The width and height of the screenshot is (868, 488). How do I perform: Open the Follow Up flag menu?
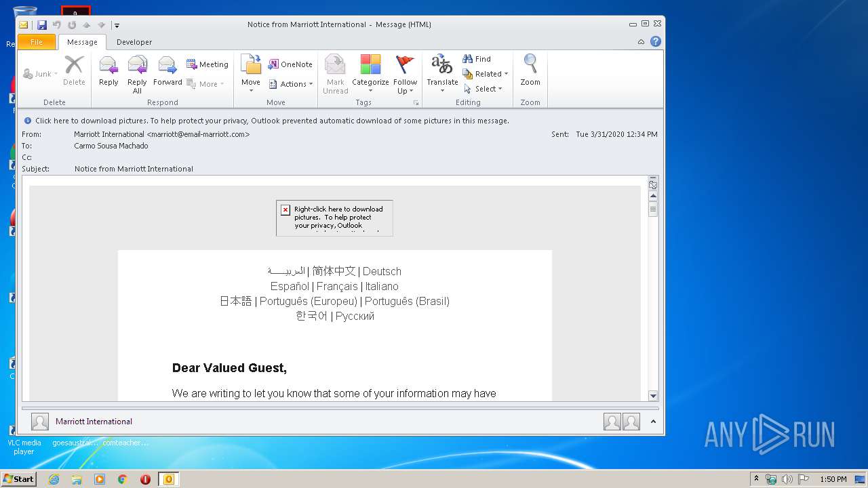(405, 74)
